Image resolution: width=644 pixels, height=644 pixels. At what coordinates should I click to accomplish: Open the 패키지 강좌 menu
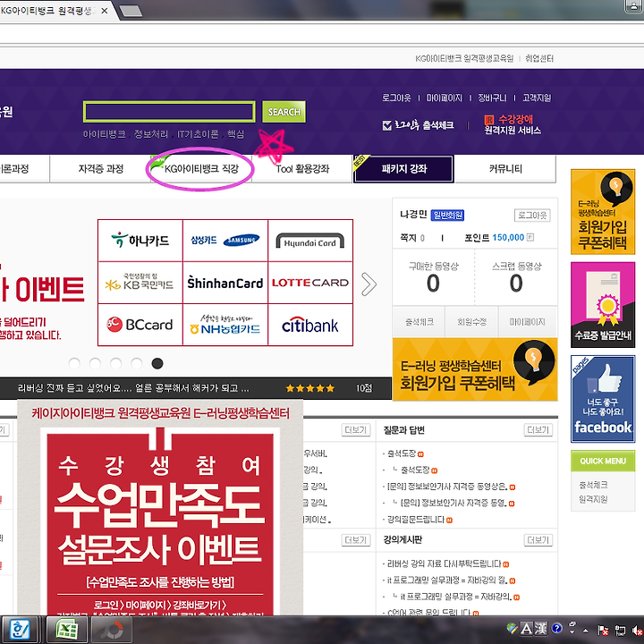coord(403,169)
